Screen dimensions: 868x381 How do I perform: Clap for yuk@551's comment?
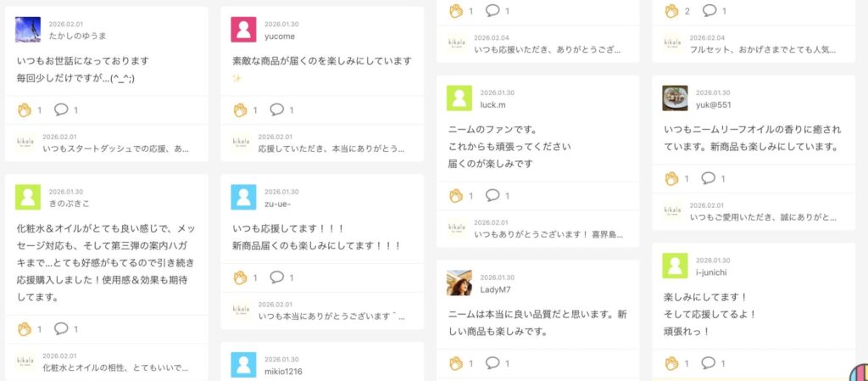(671, 178)
